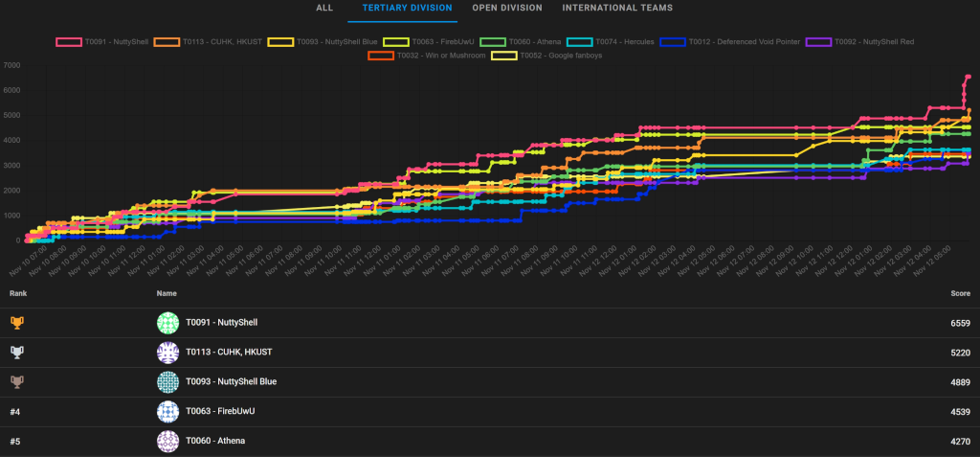Open the Open Division tab

click(506, 9)
